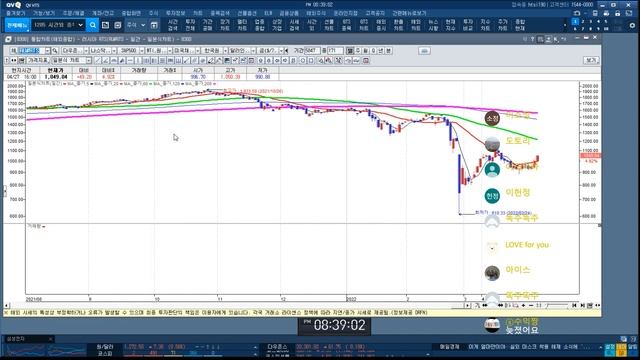Open the 1205 screen-number dropdown
This screenshot has height=360, width=640.
(x=80, y=25)
